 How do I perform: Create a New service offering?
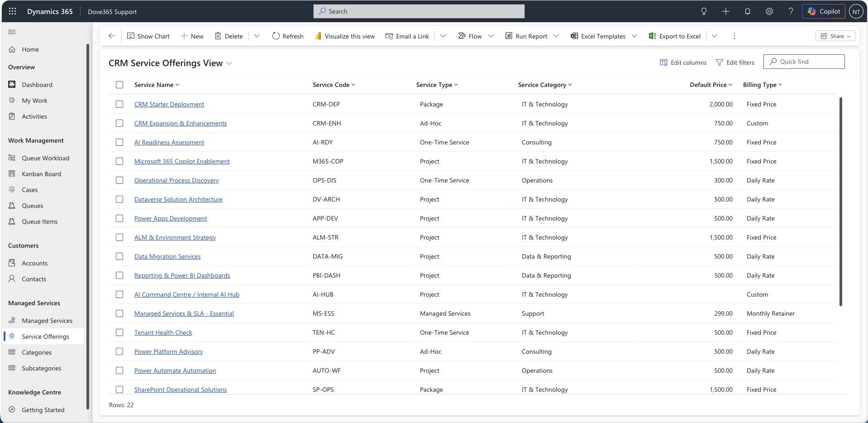coord(192,36)
